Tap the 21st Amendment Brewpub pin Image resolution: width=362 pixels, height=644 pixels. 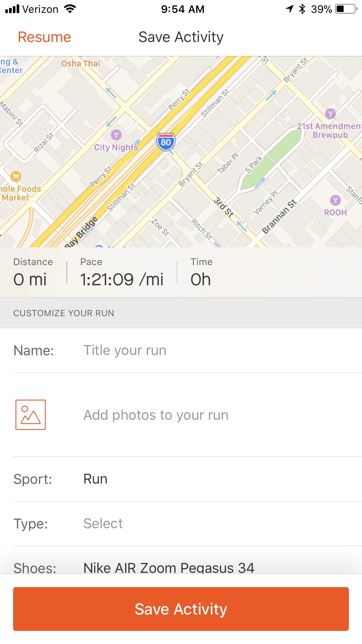[330, 114]
